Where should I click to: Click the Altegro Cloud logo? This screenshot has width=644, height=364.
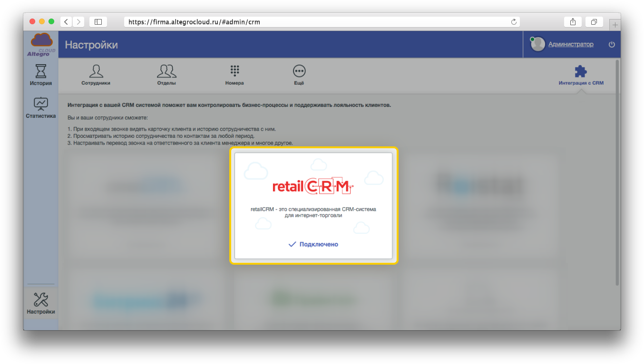41,45
